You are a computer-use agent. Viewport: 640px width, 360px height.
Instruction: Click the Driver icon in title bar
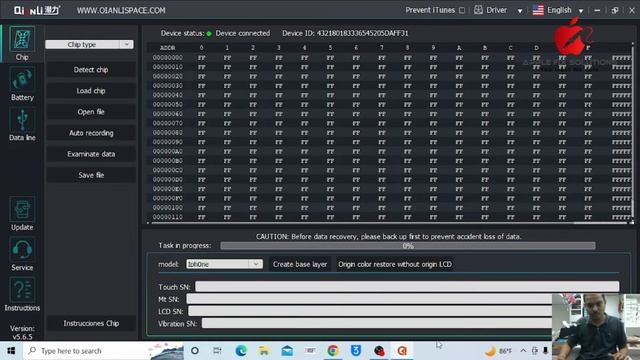tap(478, 10)
